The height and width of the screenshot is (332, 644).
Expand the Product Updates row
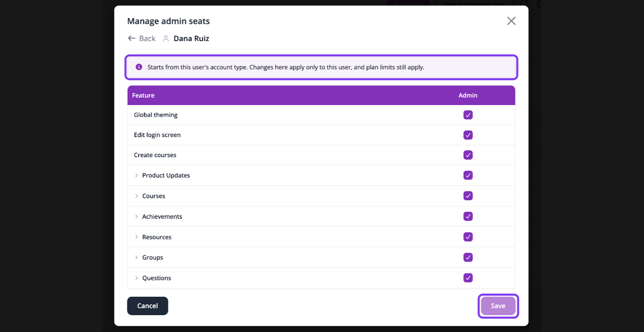click(136, 175)
